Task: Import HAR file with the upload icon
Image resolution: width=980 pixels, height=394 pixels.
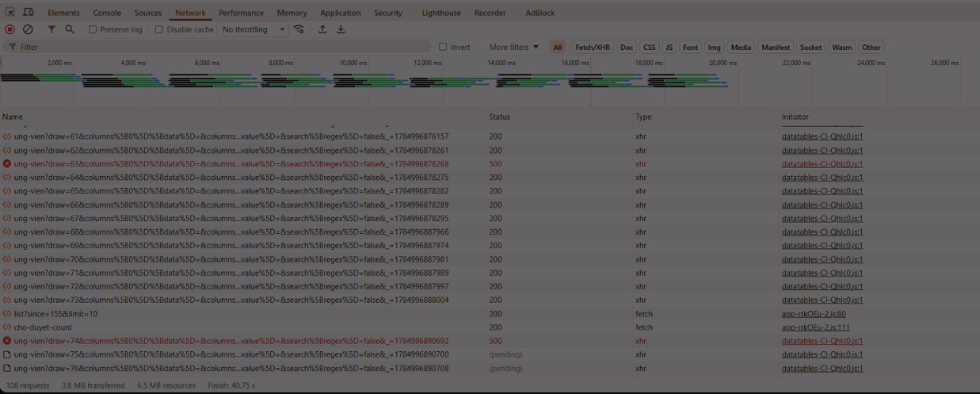Action: pyautogui.click(x=322, y=29)
